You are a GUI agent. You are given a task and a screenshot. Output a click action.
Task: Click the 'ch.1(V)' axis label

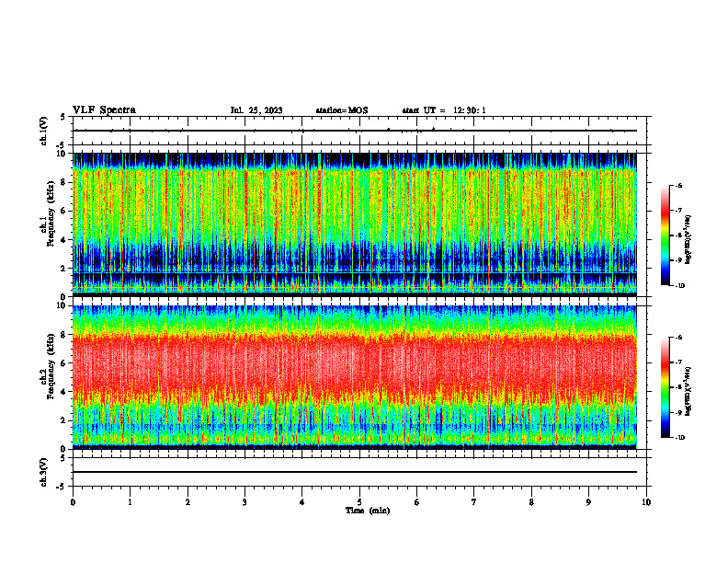pyautogui.click(x=44, y=131)
